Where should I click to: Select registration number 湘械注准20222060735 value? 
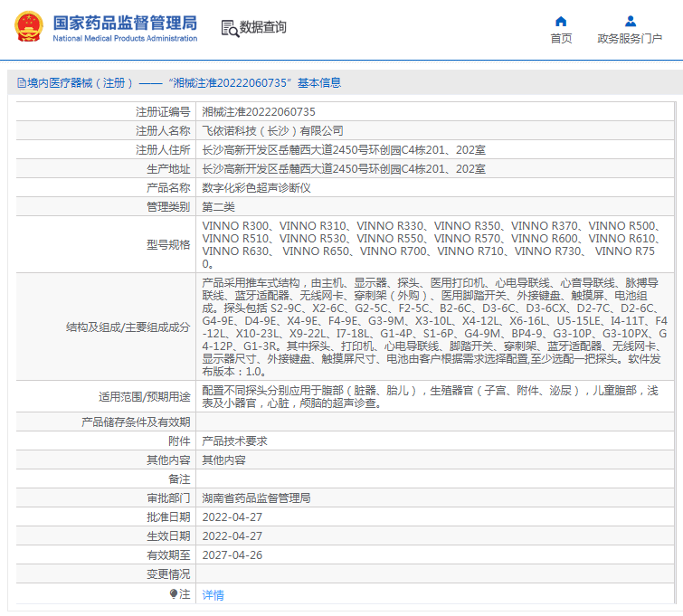[x=259, y=112]
